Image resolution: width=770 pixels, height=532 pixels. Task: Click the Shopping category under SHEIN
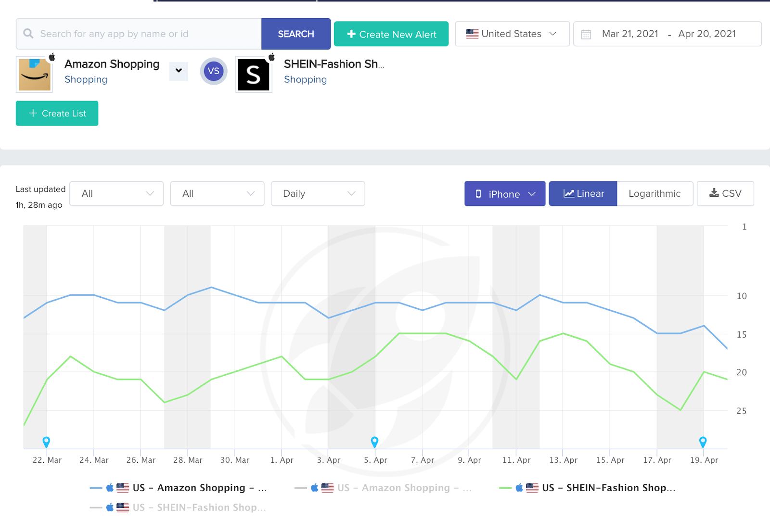[306, 79]
